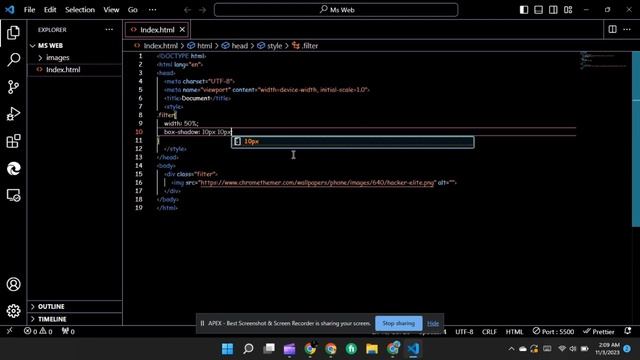Click VS Code icon in taskbar
Image resolution: width=640 pixels, height=360 pixels.
(413, 349)
